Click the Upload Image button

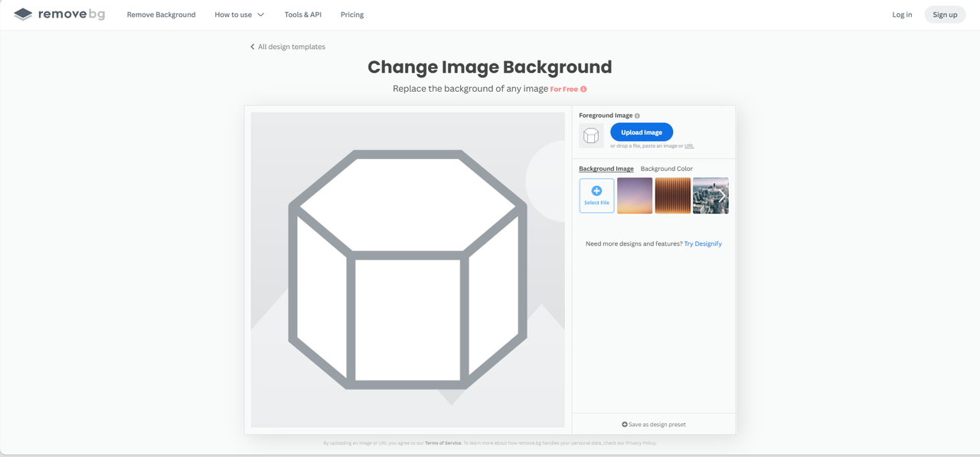642,132
